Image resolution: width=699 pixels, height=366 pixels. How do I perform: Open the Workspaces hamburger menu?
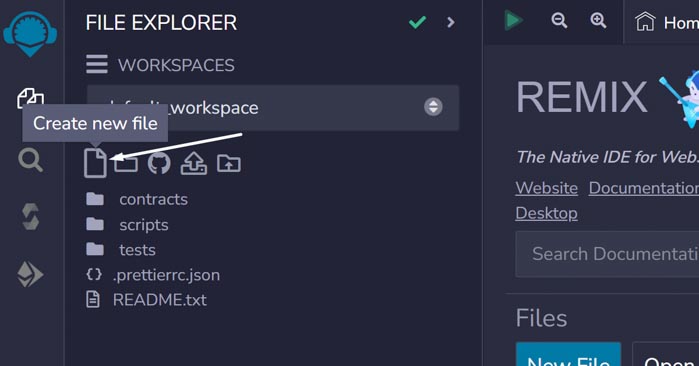point(97,64)
